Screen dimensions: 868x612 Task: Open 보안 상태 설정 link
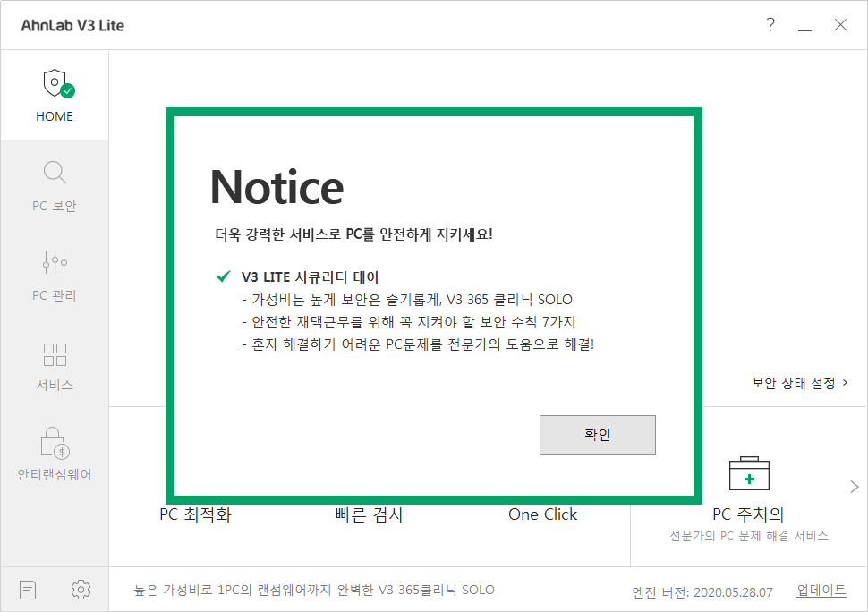point(799,383)
